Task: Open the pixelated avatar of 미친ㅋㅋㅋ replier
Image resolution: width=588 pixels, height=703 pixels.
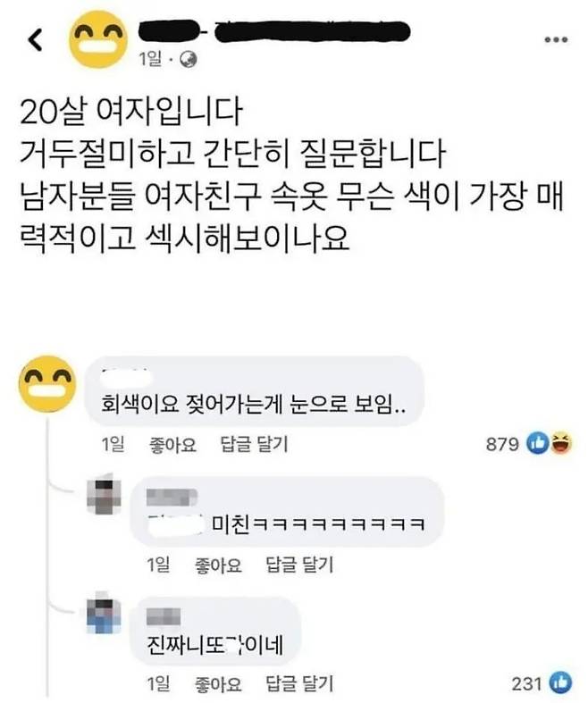Action: pos(104,497)
